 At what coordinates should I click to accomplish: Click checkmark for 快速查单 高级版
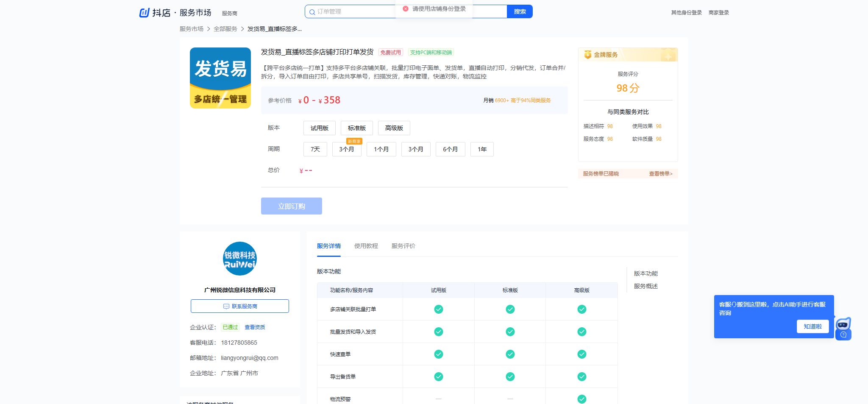pyautogui.click(x=582, y=354)
